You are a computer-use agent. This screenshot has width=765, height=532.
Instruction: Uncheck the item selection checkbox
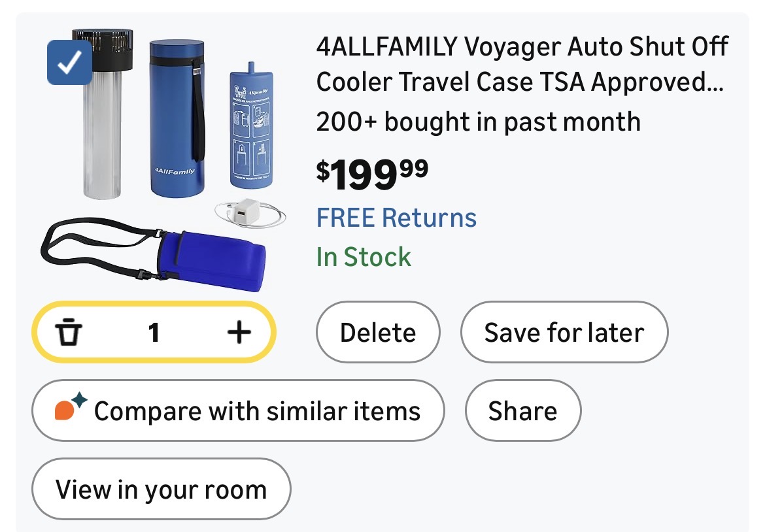[x=69, y=63]
